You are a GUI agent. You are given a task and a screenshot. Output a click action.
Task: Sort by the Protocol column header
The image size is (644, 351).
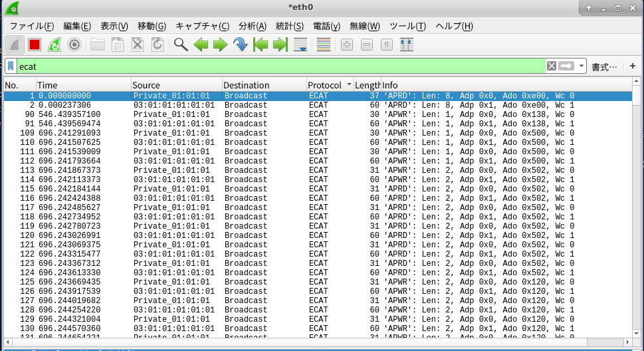(x=330, y=85)
